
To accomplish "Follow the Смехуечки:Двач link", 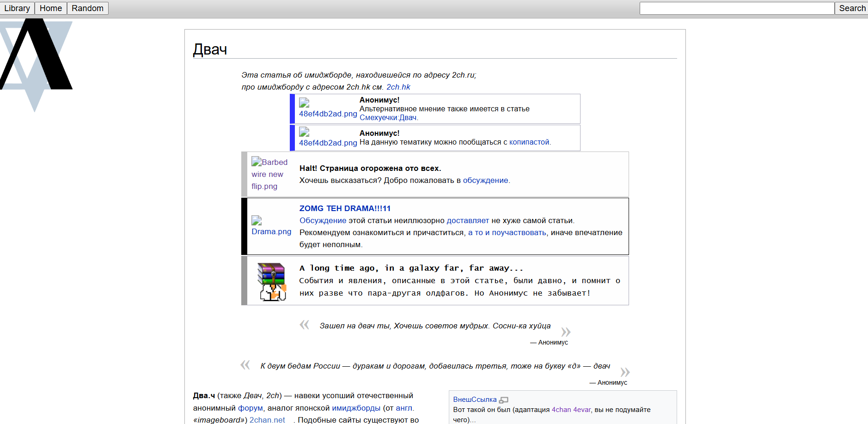I will (388, 118).
